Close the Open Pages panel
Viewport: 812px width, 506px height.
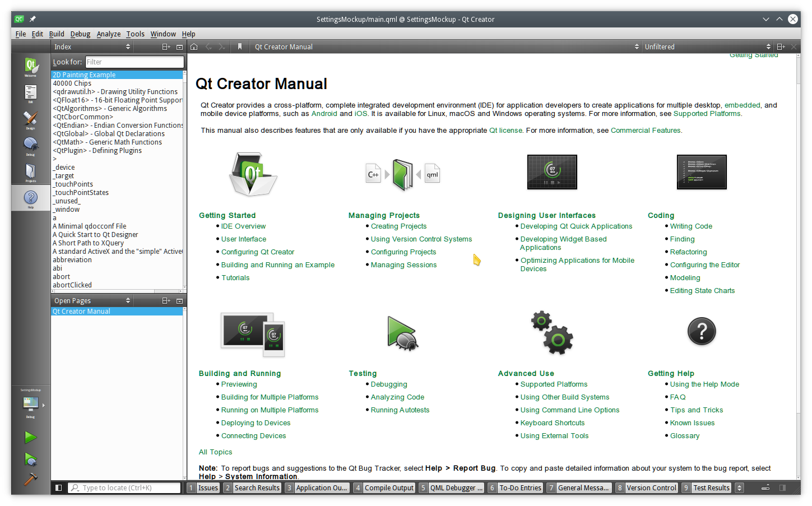click(179, 301)
